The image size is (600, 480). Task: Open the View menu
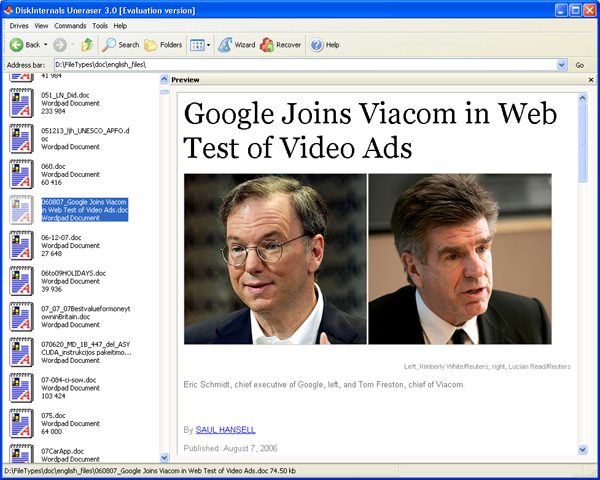pos(41,26)
